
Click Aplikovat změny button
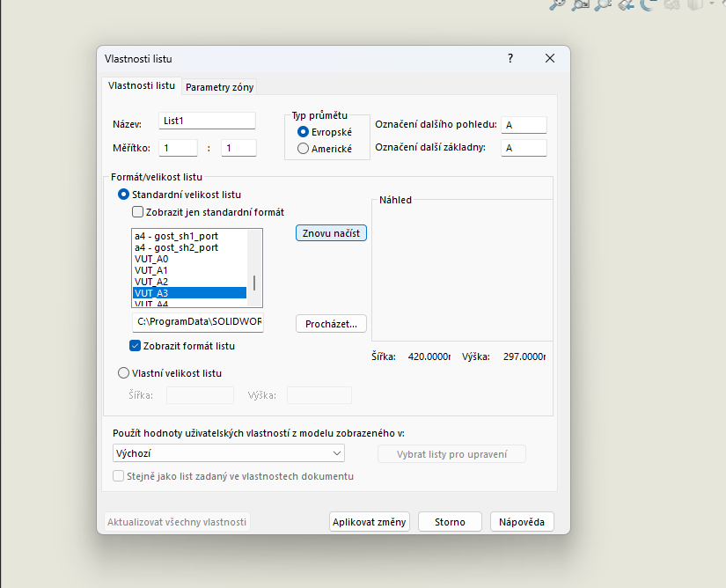(370, 522)
